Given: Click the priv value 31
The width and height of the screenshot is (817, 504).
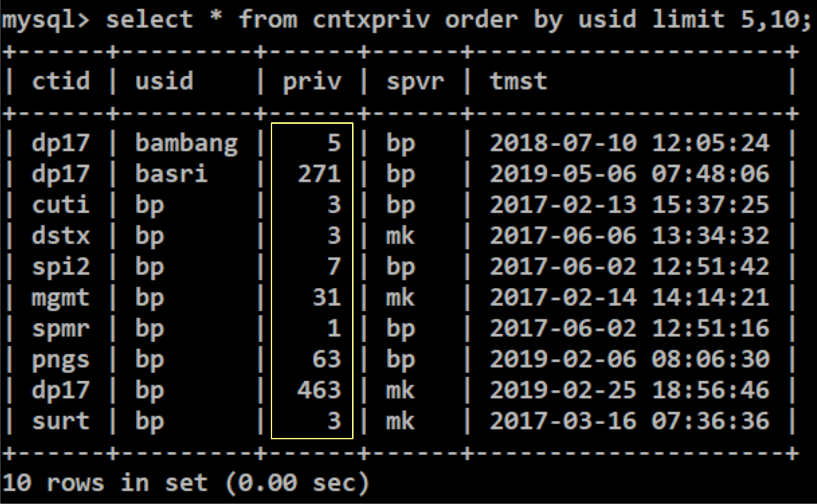Looking at the screenshot, I should 326,298.
